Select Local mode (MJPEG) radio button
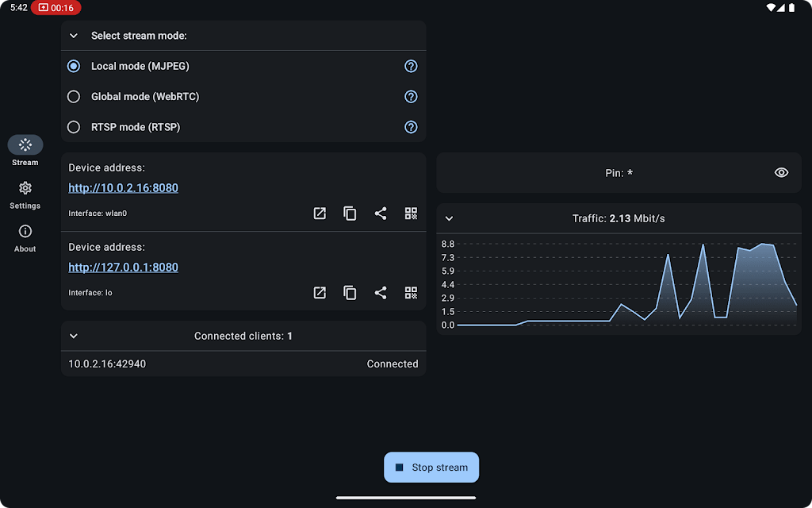Image resolution: width=812 pixels, height=508 pixels. [x=74, y=67]
